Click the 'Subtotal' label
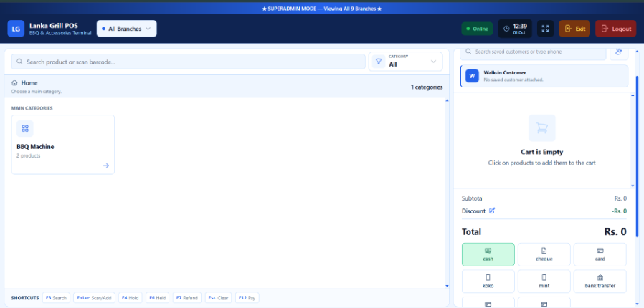This screenshot has height=308, width=644. coord(473,198)
